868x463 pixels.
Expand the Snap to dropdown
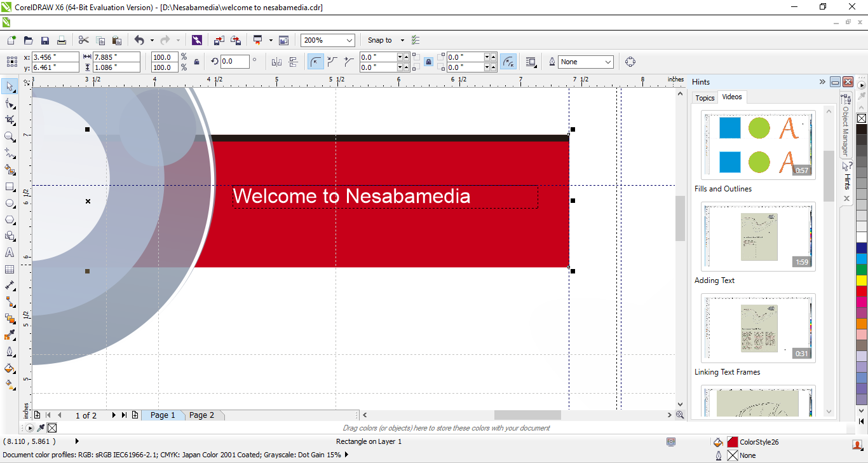402,40
